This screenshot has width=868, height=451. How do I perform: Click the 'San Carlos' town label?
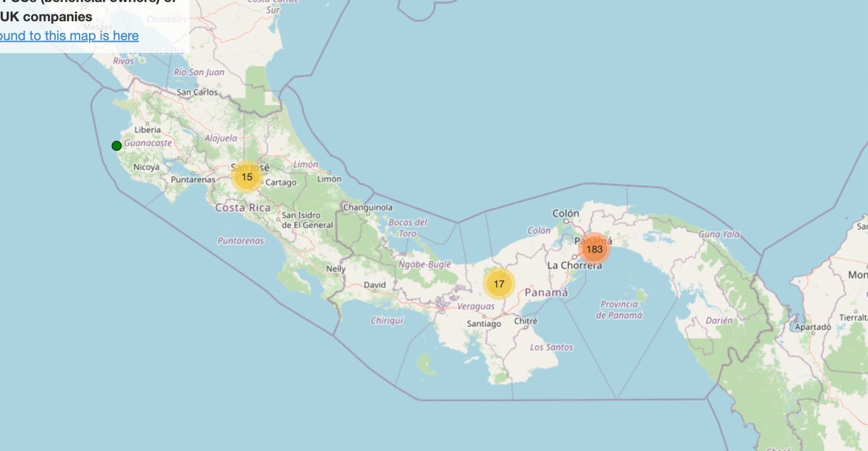(197, 93)
